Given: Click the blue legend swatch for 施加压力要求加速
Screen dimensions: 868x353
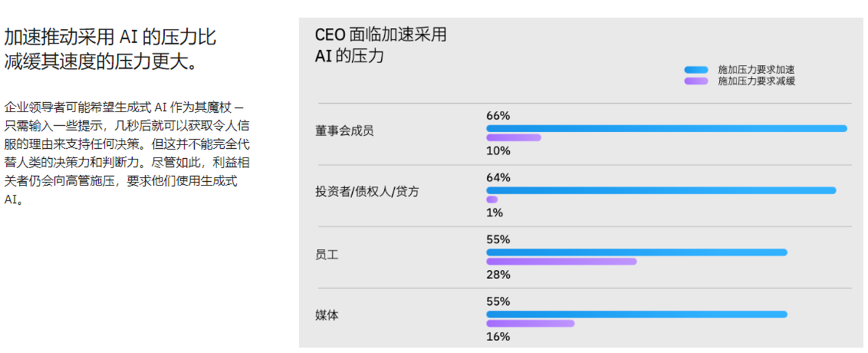Looking at the screenshot, I should point(696,70).
